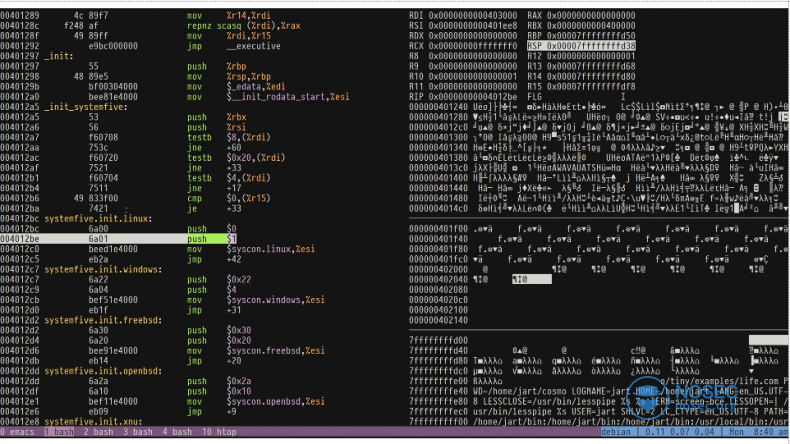Click the _init: label in disassembly
Image resolution: width=790 pixels, height=444 pixels.
pos(59,56)
